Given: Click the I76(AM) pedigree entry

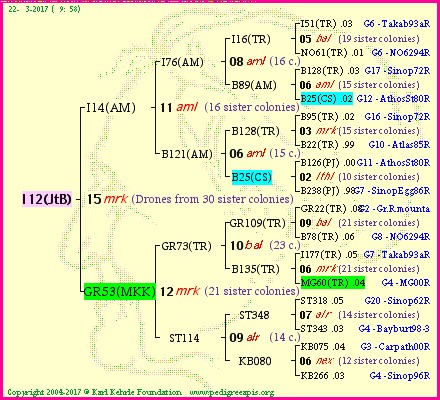Looking at the screenshot, I should tap(182, 62).
